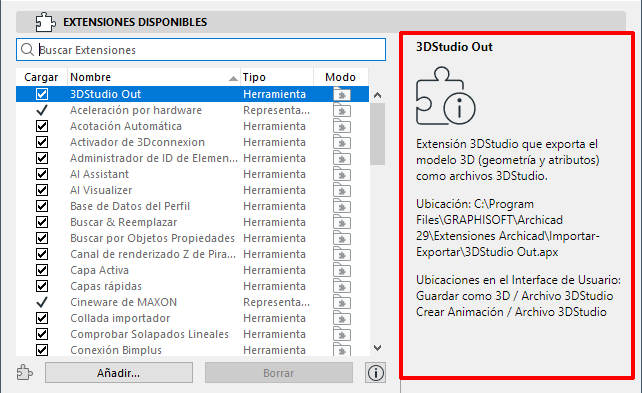Toggle Buscar & Reemplazar load checkbox

coord(42,222)
